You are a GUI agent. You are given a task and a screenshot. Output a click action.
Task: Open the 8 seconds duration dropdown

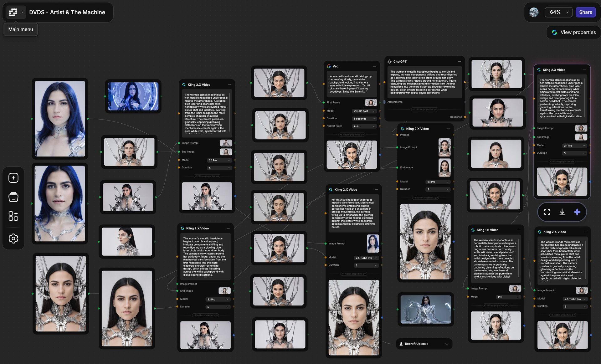[x=364, y=119]
